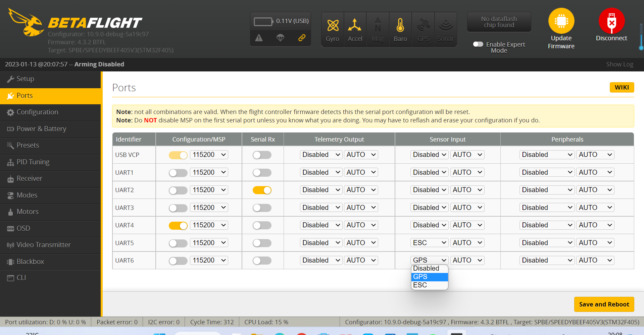Image resolution: width=644 pixels, height=335 pixels.
Task: Select GPS in the open dropdown list
Action: tap(430, 277)
